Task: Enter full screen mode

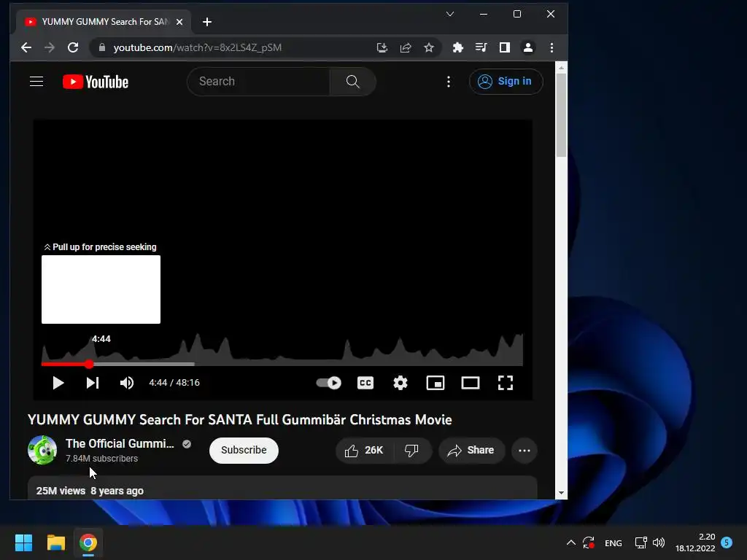Action: (506, 383)
